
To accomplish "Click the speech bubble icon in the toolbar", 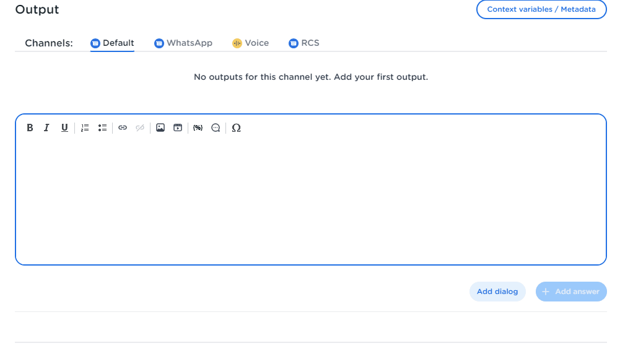I will point(216,128).
